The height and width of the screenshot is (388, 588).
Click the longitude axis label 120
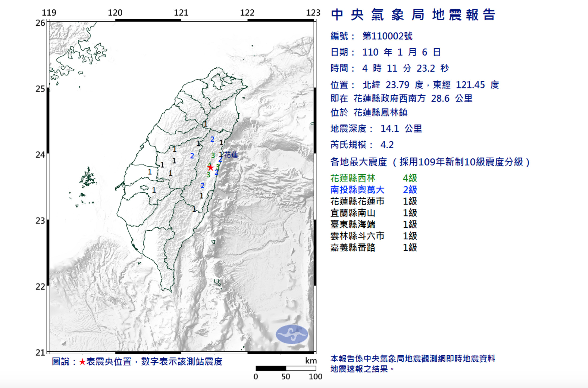(115, 13)
